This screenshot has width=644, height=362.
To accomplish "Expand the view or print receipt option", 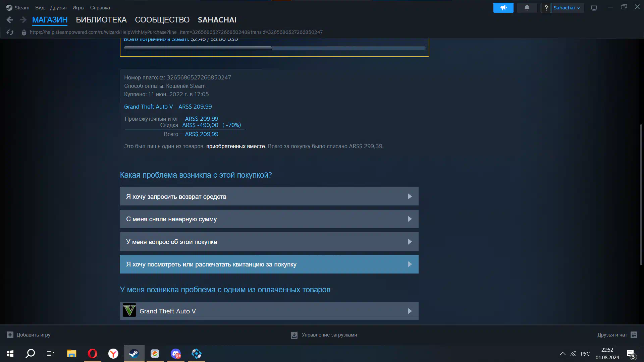I will coord(269,264).
